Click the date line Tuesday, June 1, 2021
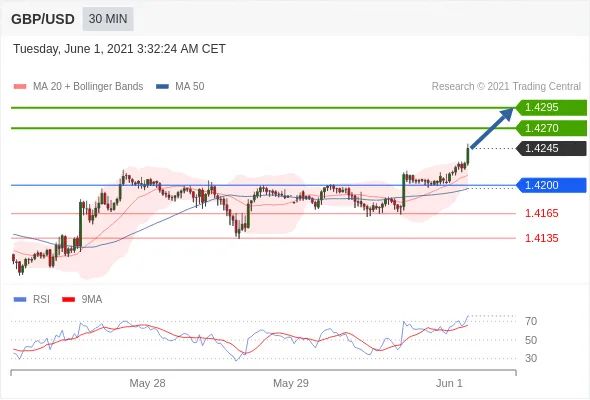The image size is (590, 400). [x=119, y=49]
